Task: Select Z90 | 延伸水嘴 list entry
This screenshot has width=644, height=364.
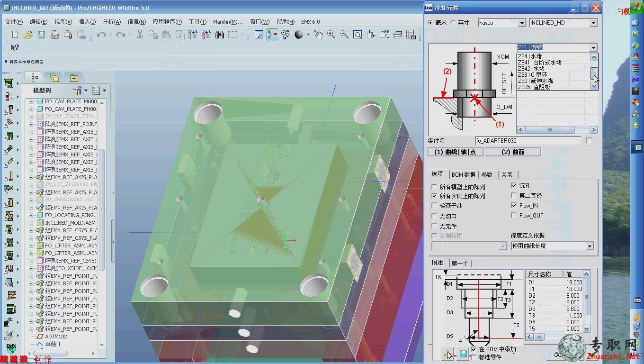Action: (535, 81)
